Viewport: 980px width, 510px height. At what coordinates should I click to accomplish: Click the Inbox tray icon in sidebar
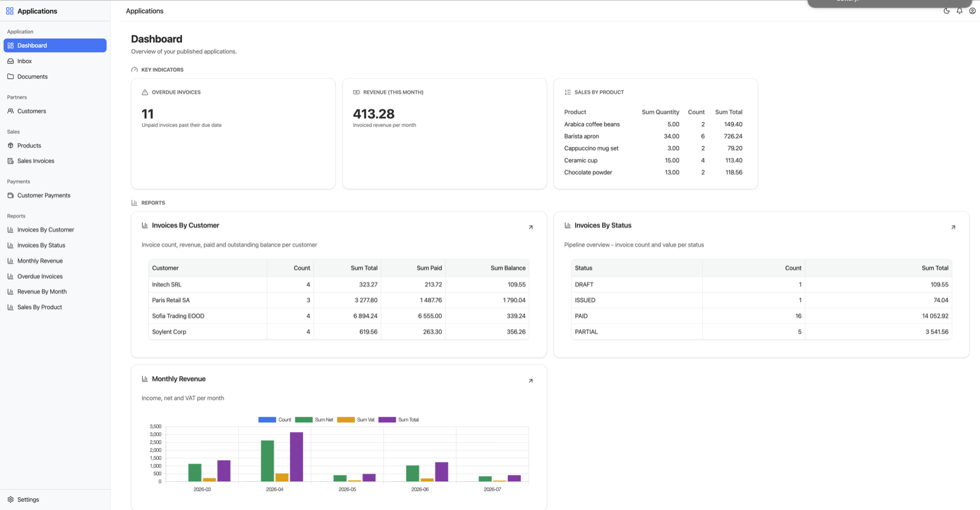tap(10, 61)
